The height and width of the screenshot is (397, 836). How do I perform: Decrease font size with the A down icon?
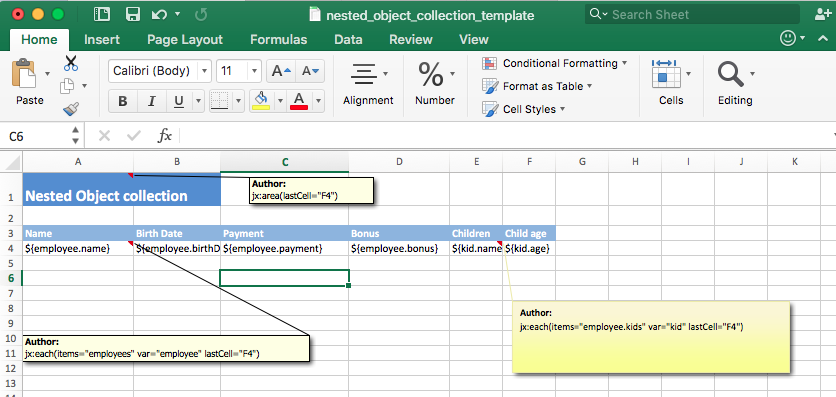310,71
